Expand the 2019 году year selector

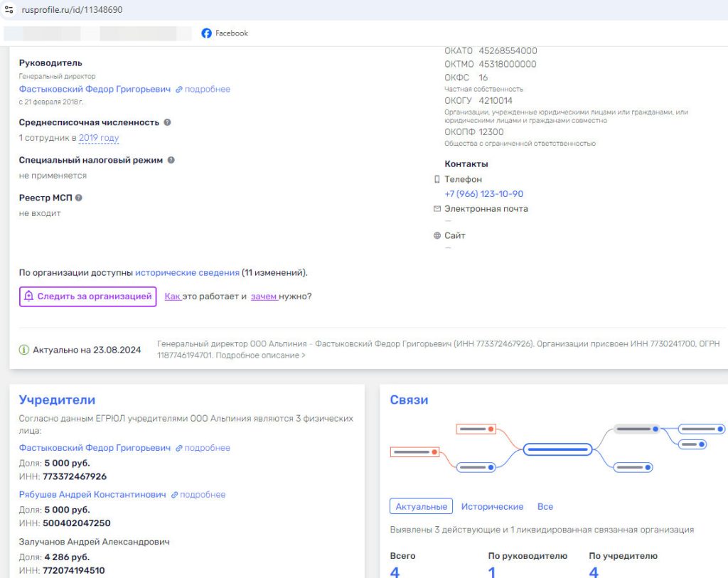pos(99,138)
